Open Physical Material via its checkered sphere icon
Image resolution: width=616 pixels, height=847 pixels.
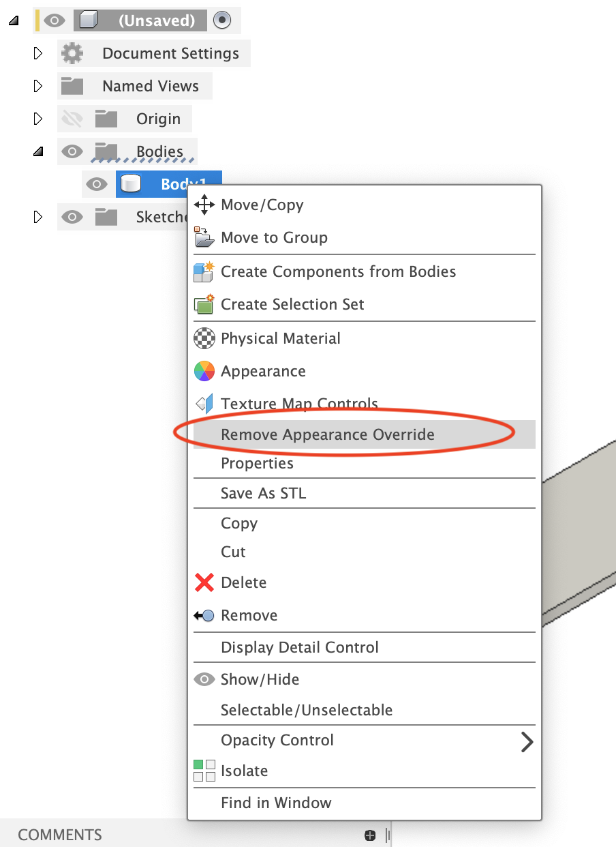tap(204, 338)
